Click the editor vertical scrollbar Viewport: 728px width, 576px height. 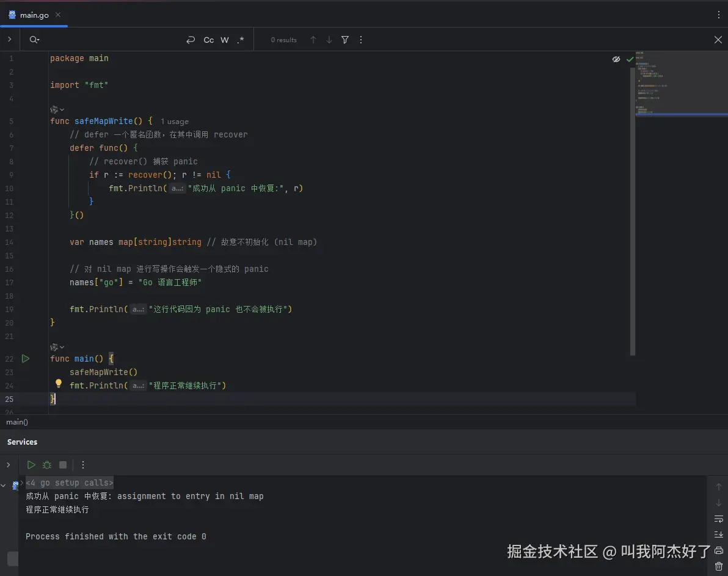[x=632, y=211]
